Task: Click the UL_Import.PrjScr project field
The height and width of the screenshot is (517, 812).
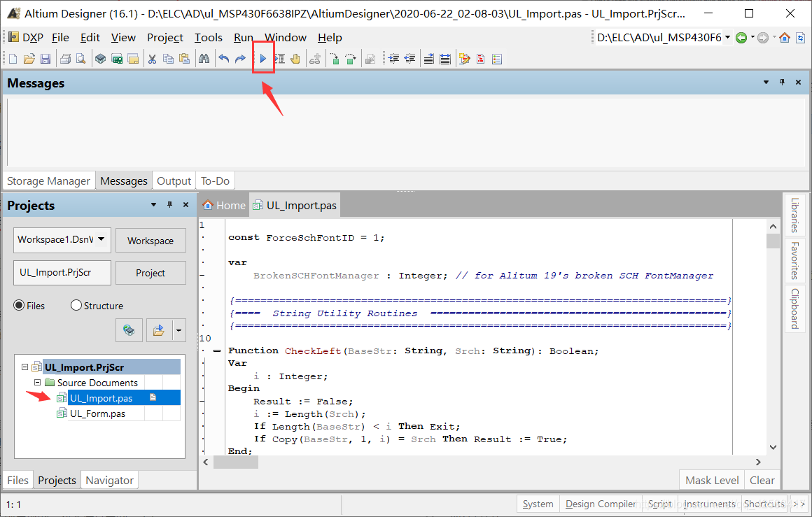Action: tap(62, 273)
